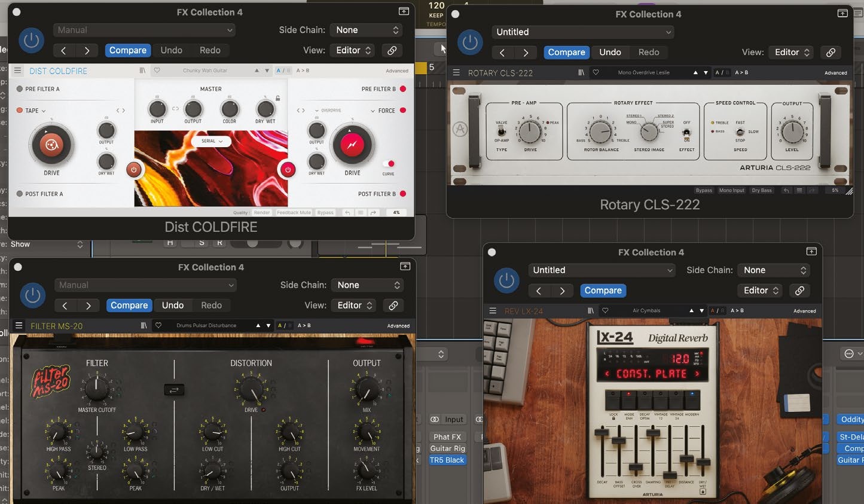Viewport: 864px width, 504px height.
Task: Click Mono Input in Rotary bottom bar
Action: point(732,190)
